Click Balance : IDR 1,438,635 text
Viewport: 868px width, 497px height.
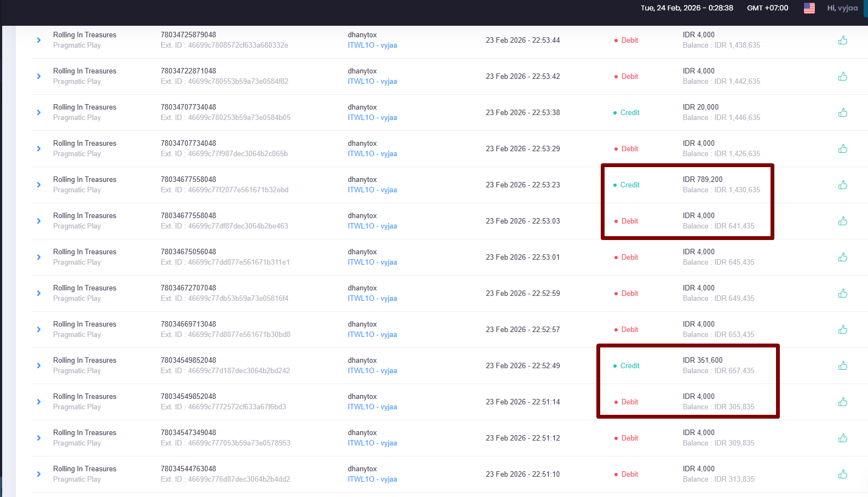[721, 45]
